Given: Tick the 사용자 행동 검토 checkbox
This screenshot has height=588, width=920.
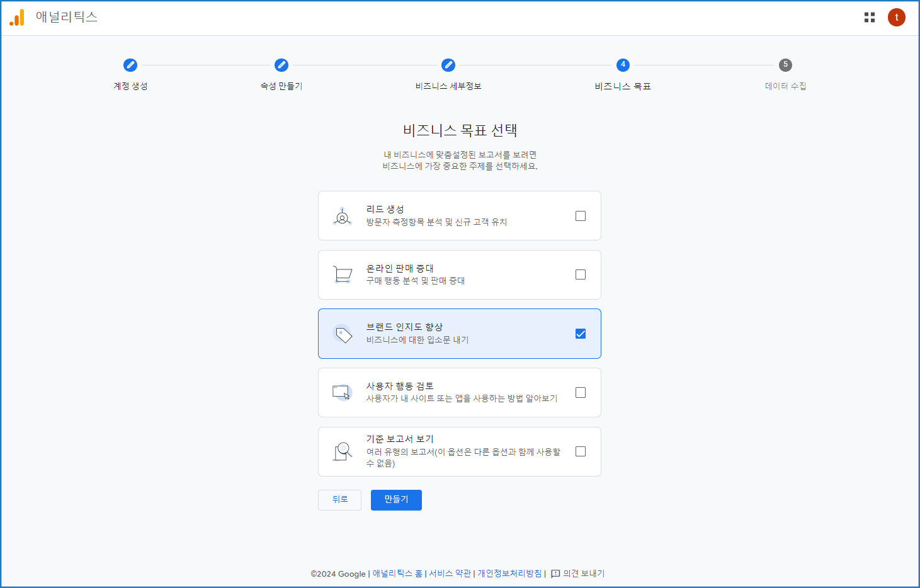Looking at the screenshot, I should tap(581, 392).
